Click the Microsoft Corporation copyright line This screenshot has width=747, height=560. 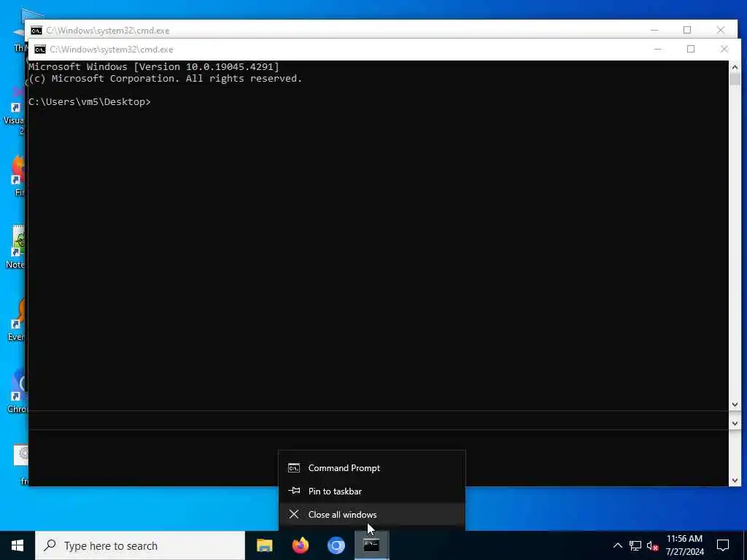[166, 79]
